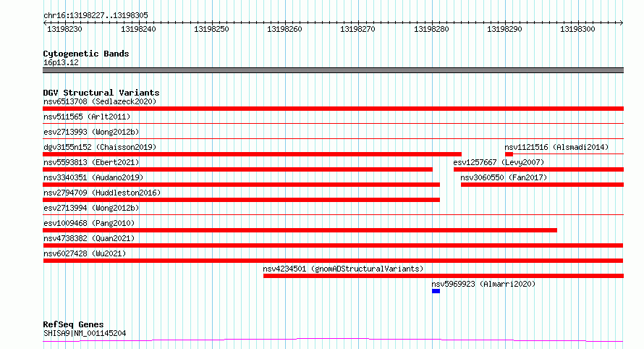The image size is (644, 349).
Task: Click the left arrowhead of the ruler
Action: coord(45,23)
